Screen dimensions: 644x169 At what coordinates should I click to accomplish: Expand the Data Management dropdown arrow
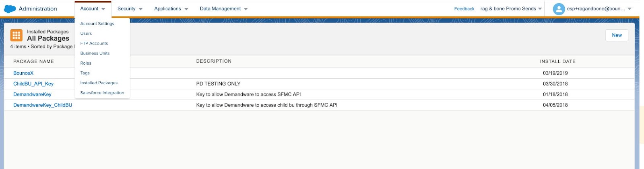click(246, 9)
